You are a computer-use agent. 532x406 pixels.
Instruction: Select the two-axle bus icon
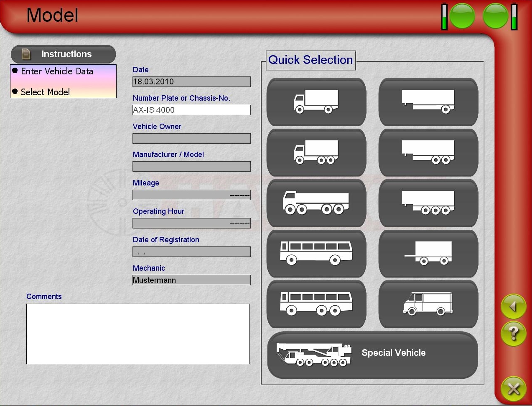[316, 254]
